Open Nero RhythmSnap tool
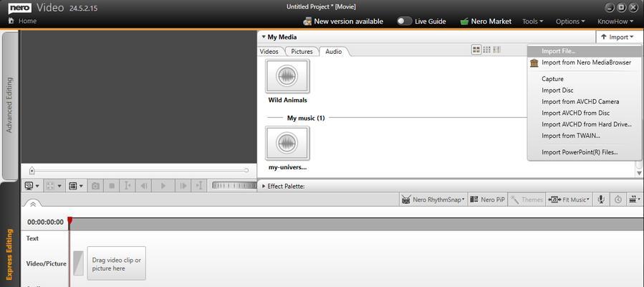Viewport: 644px width, 287px height. coord(433,199)
